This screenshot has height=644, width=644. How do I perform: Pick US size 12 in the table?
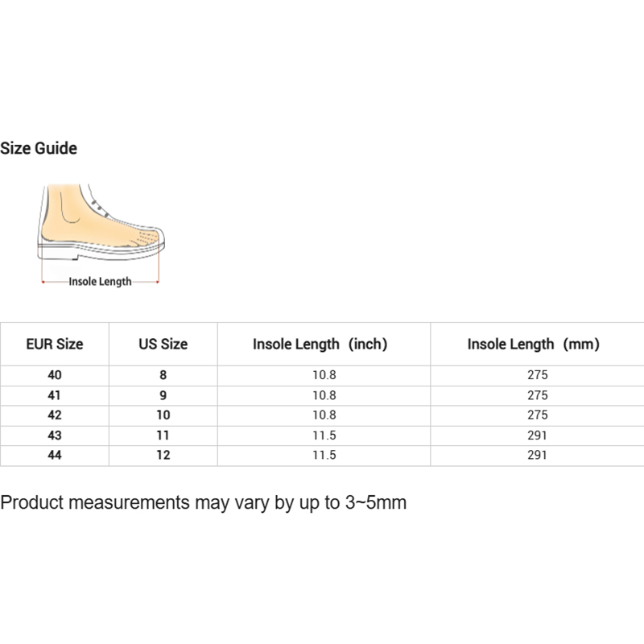163,455
